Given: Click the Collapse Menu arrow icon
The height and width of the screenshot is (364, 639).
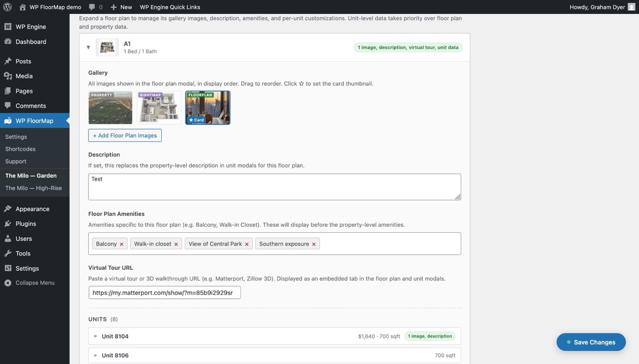Looking at the screenshot, I should (7, 283).
